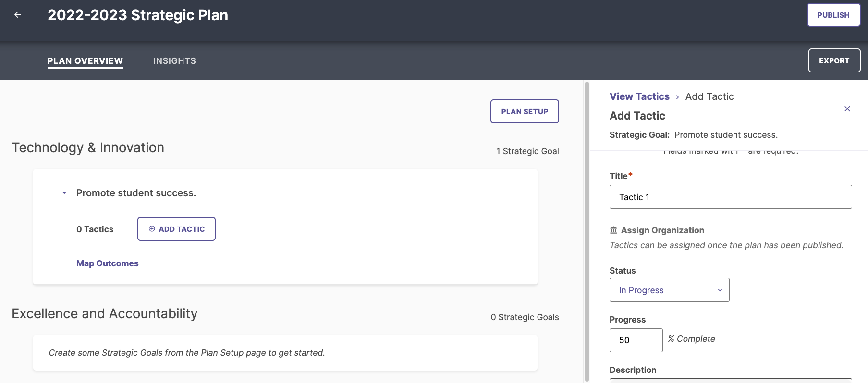
Task: Follow the View Tactics breadcrumb link
Action: 639,96
